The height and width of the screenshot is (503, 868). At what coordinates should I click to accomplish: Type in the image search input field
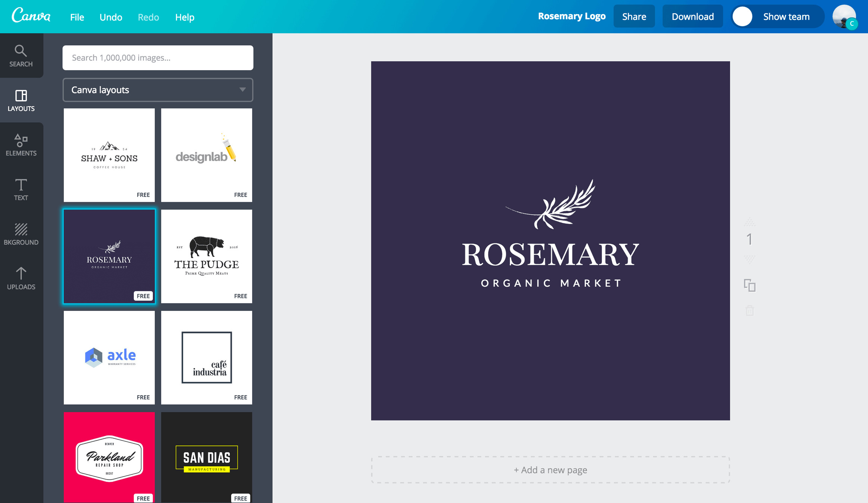pyautogui.click(x=157, y=58)
